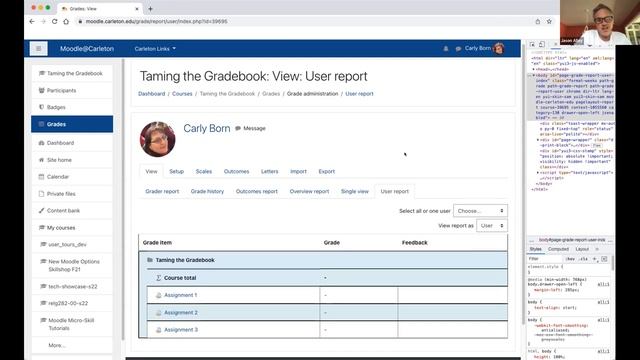Open the Assignment 3 link

pos(181,330)
